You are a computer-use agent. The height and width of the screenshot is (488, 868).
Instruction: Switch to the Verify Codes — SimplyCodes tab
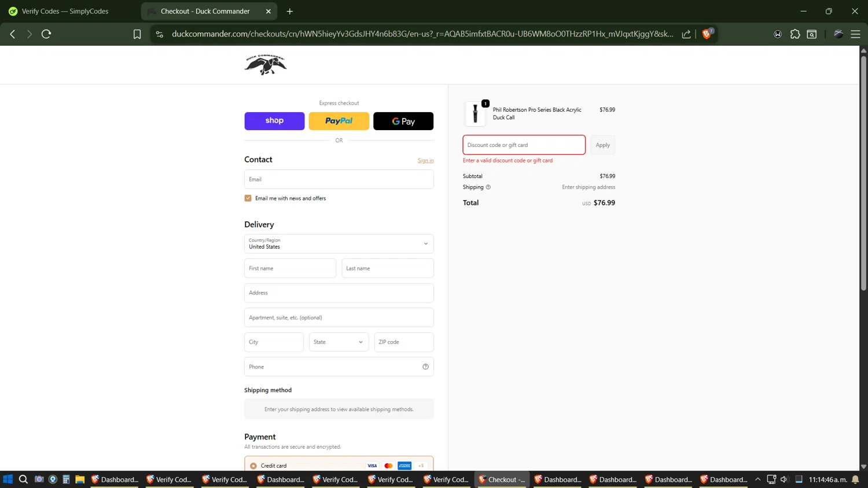[x=65, y=11]
